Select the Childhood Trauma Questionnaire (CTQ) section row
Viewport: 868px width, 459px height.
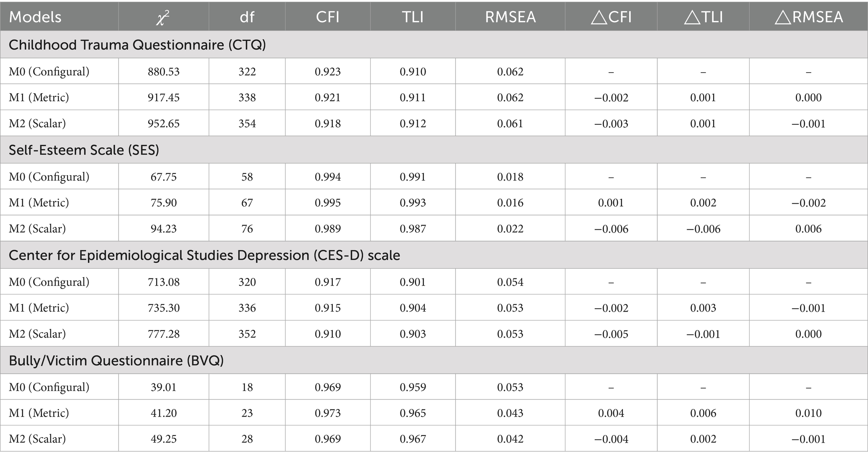click(x=137, y=45)
